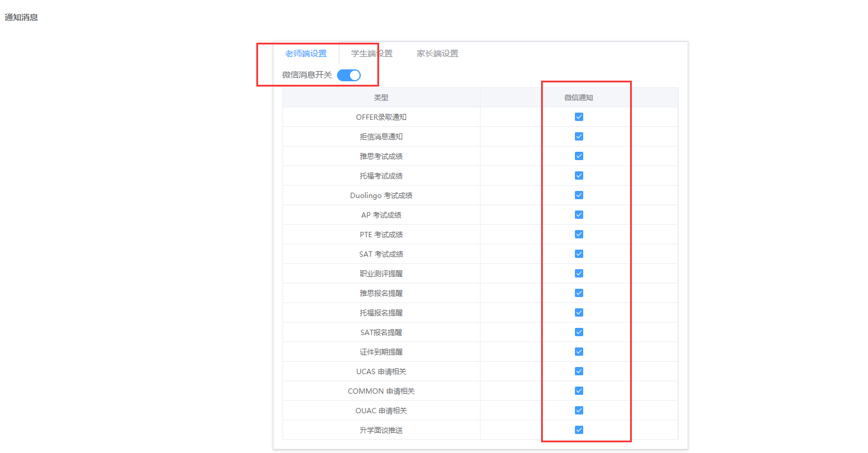The image size is (868, 453).
Task: Click the 微信通知 column header
Action: tap(578, 97)
